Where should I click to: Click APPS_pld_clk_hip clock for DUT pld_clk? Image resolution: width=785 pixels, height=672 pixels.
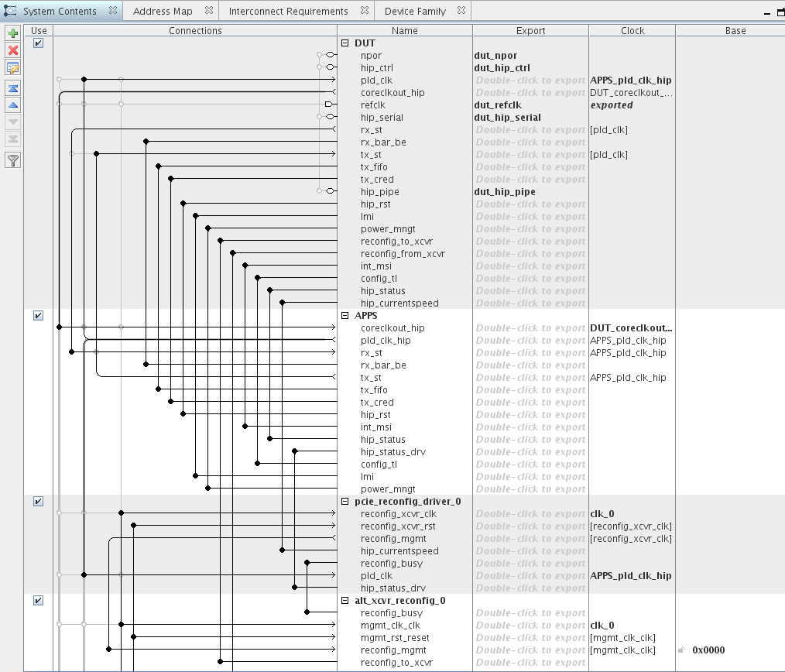[x=631, y=81]
